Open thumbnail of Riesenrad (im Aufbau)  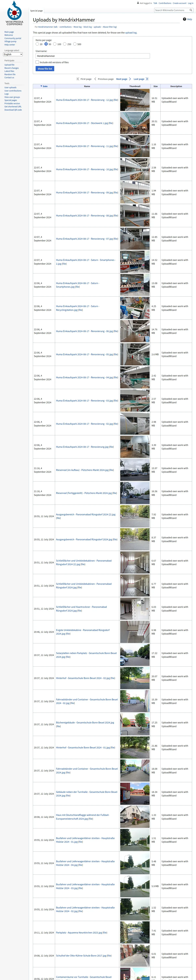135,470
